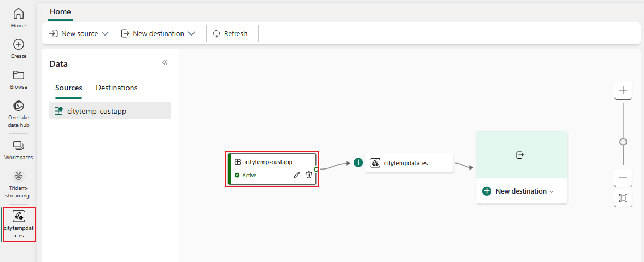
Task: Select citytemp-custapp in the Sources list
Action: click(110, 110)
